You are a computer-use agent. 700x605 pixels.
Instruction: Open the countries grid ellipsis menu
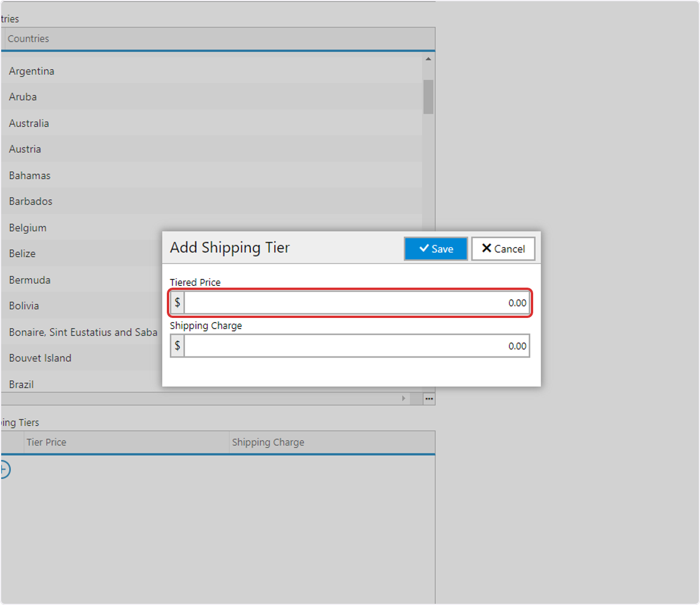tap(429, 399)
